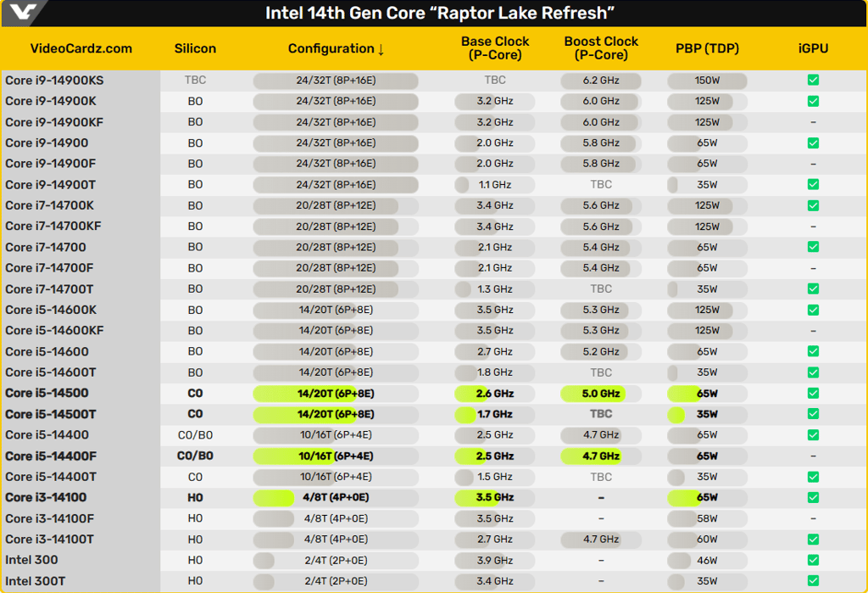This screenshot has width=868, height=593.
Task: Toggle the iGPU checkmark for Core i7-14700K
Action: (x=813, y=205)
